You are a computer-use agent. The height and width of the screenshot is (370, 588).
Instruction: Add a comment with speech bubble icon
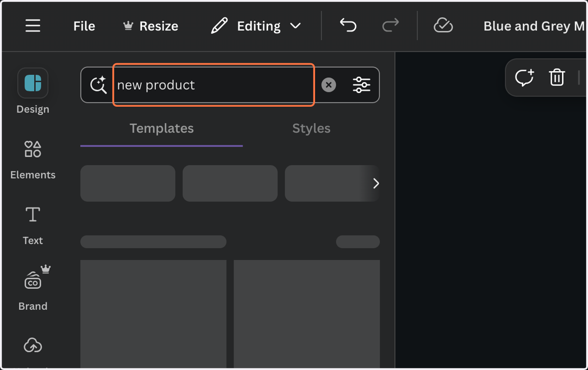click(x=524, y=78)
